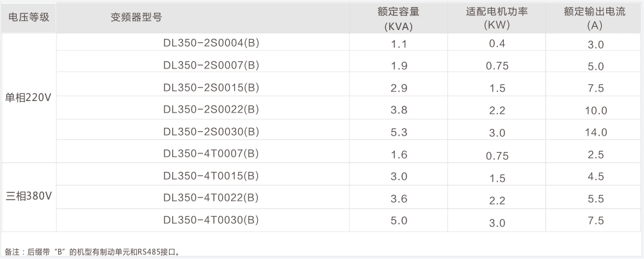
Task: Select model DL350-4T0015(B)
Action: 211,175
